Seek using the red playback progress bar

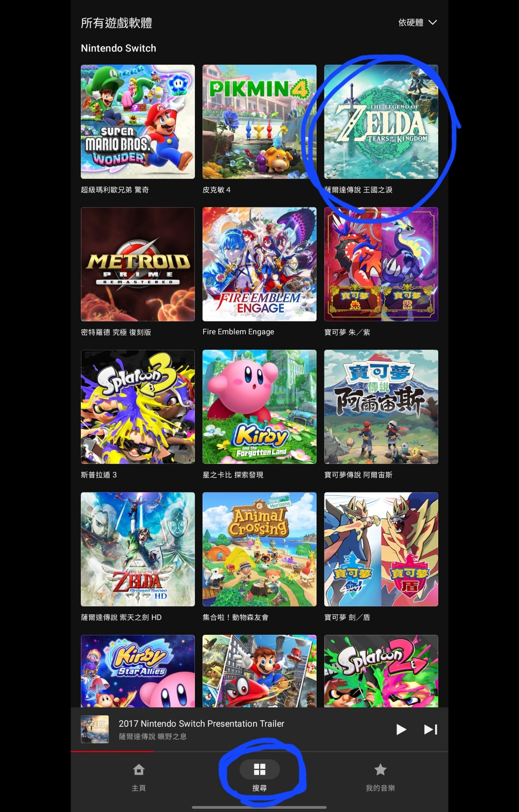[x=259, y=751]
